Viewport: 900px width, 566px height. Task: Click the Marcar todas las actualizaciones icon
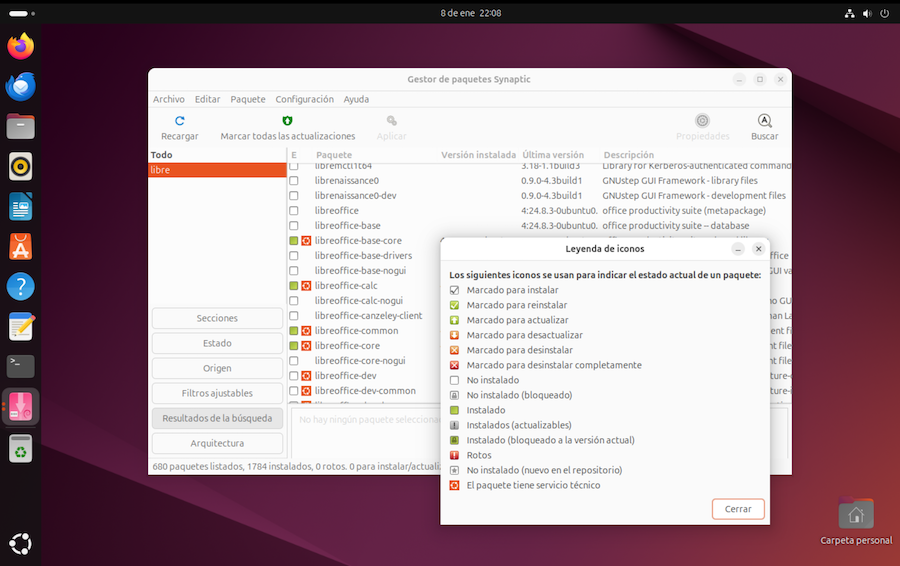287,121
